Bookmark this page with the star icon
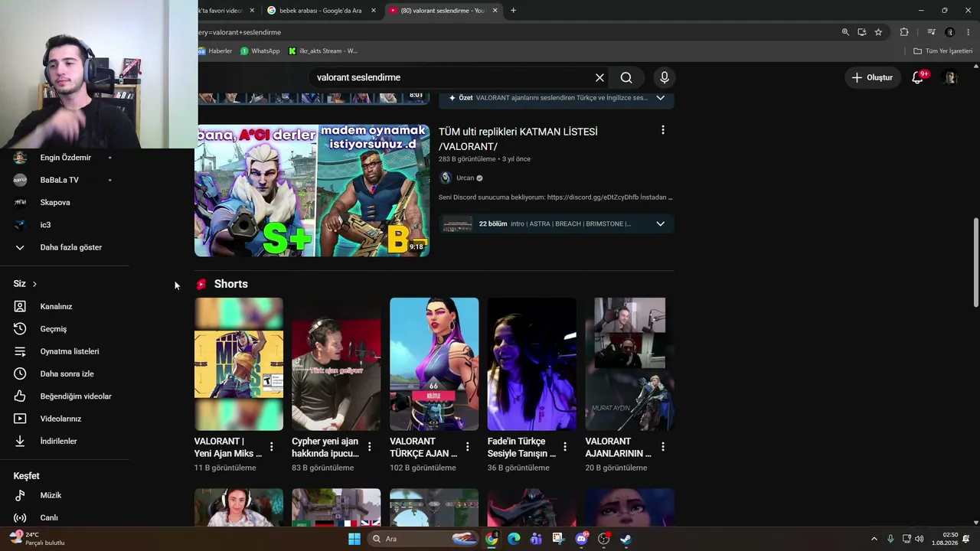The height and width of the screenshot is (551, 980). (878, 32)
